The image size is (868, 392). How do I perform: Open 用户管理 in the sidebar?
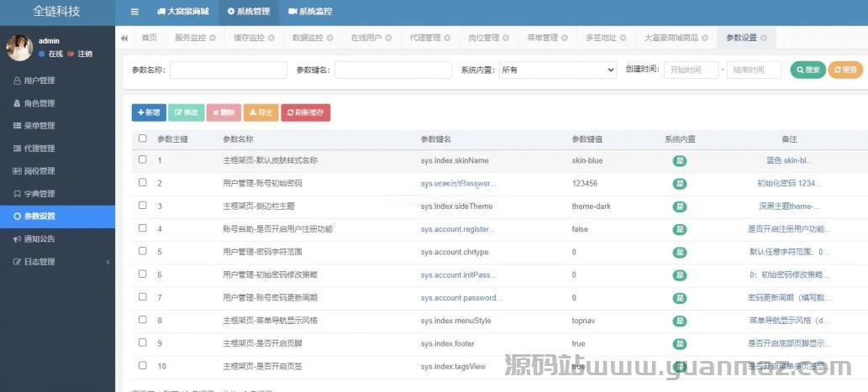click(39, 81)
